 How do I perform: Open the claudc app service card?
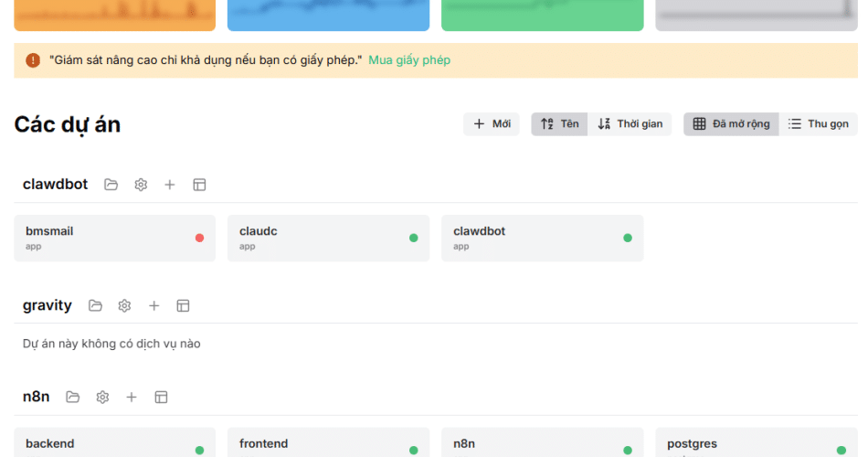(x=328, y=238)
